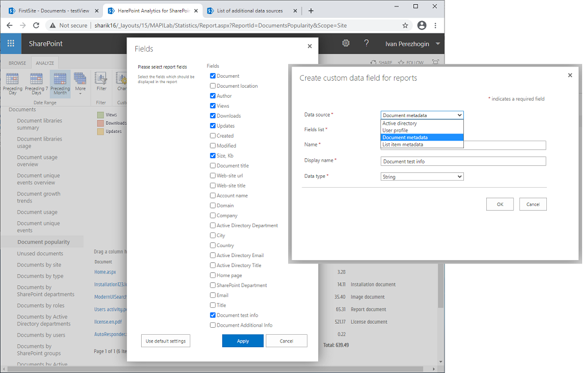Screen dimensions: 588x373
Task: Uncheck the Document field checkbox
Action: point(213,76)
